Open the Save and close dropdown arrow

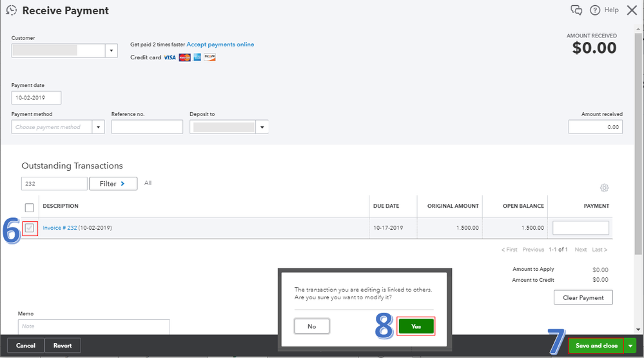[630, 346]
